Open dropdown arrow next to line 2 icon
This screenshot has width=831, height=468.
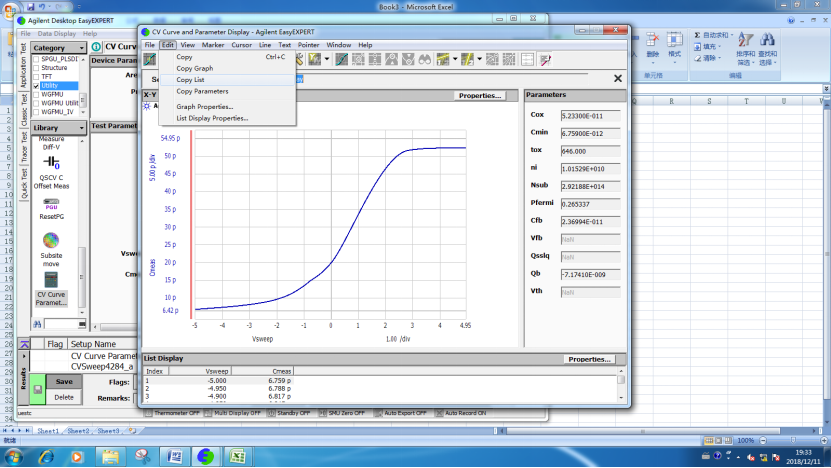pos(479,59)
